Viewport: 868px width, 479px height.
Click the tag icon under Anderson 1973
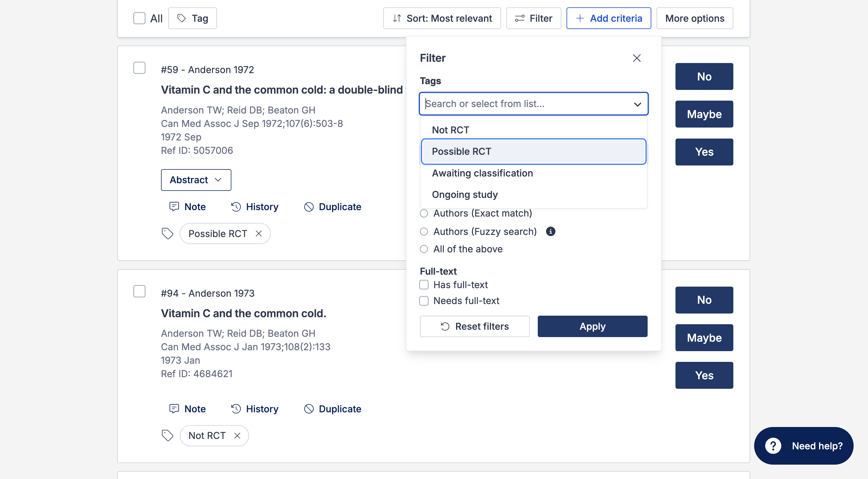167,436
